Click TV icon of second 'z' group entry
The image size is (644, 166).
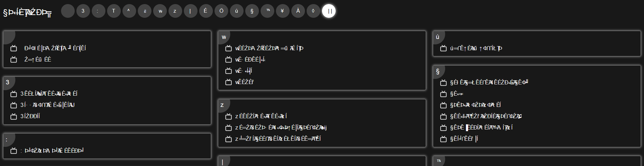coord(229,128)
